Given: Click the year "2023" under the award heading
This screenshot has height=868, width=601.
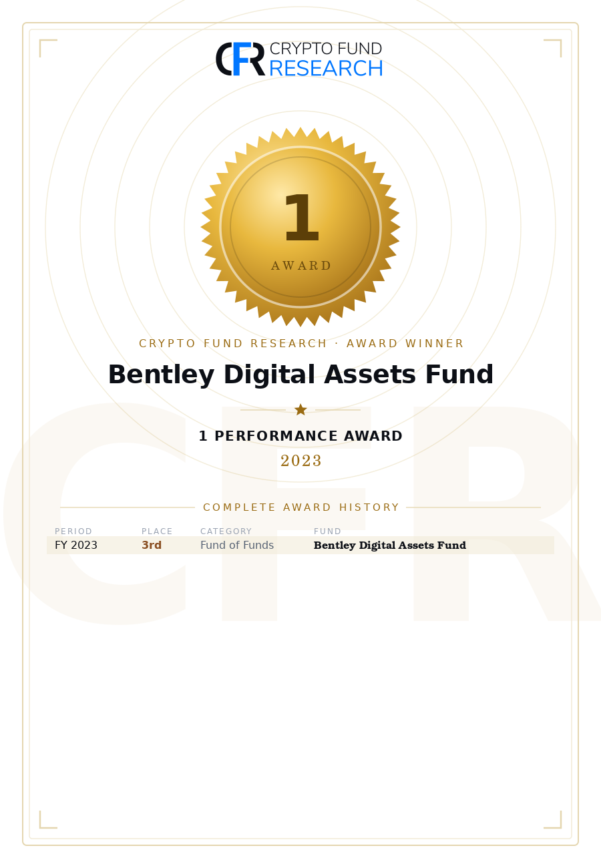Looking at the screenshot, I should (300, 461).
